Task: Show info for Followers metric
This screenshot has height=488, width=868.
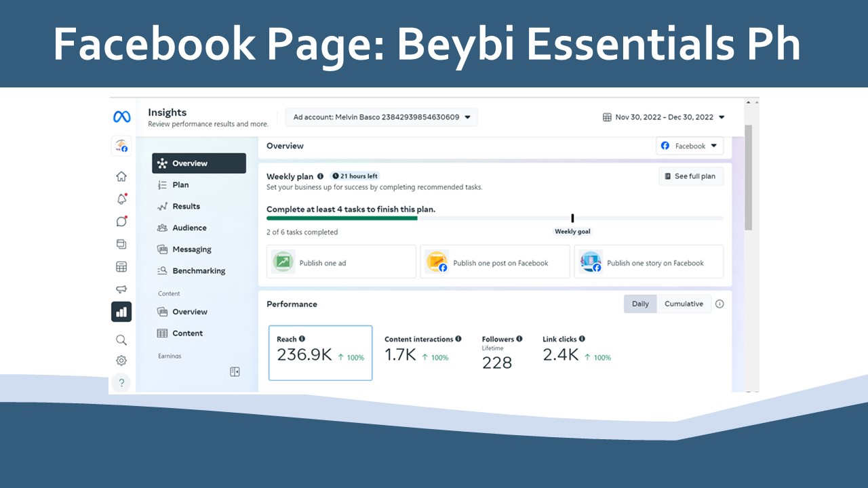Action: click(x=519, y=339)
